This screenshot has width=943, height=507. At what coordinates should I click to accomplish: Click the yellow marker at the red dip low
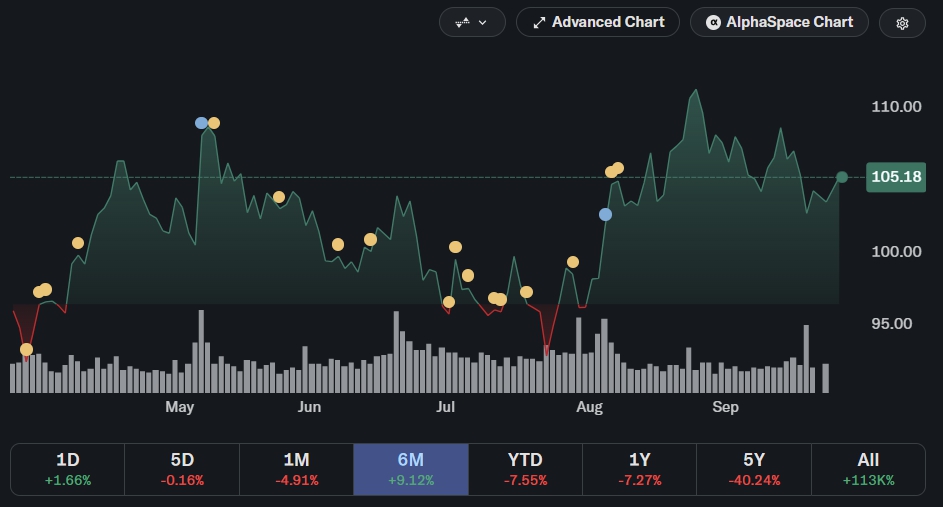tap(26, 349)
